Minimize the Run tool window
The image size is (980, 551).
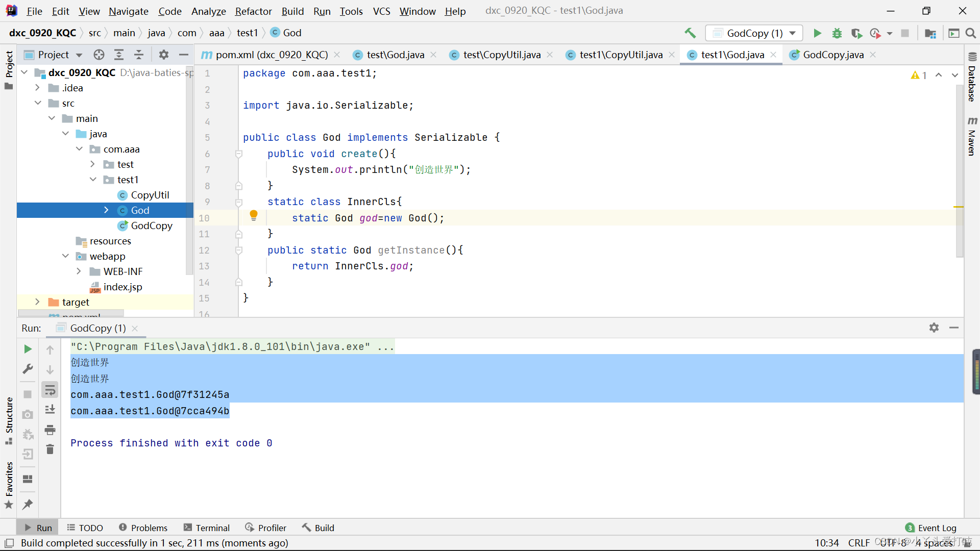pyautogui.click(x=954, y=328)
